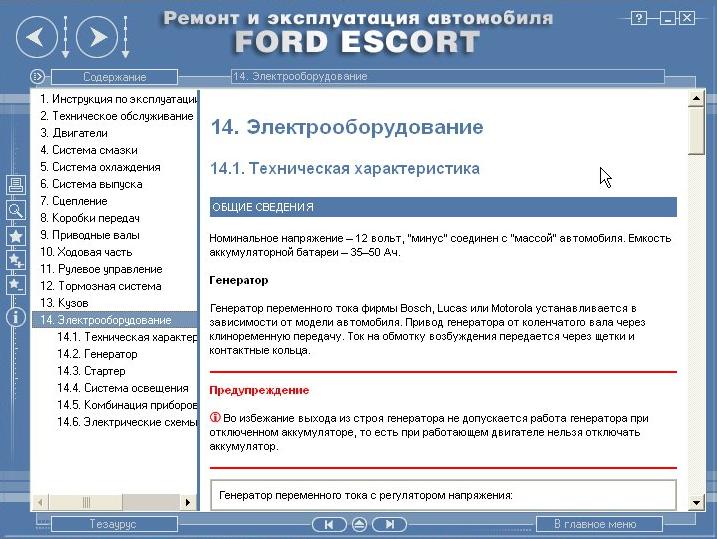The image size is (717, 539).
Task: Click content scrollbar up arrow
Action: click(696, 98)
